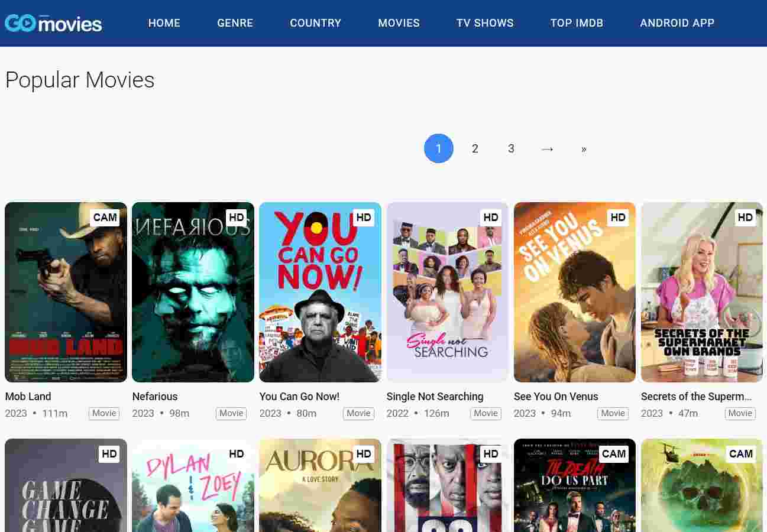Open the GENRE menu

[235, 23]
